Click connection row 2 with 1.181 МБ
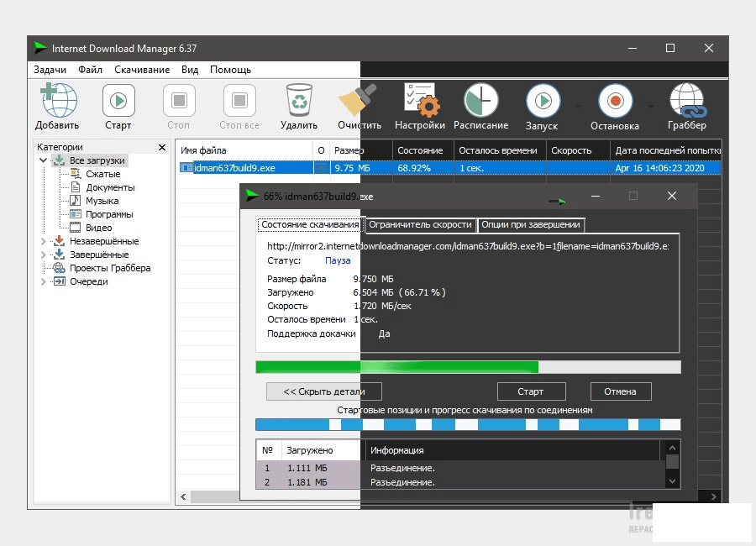 [x=460, y=482]
